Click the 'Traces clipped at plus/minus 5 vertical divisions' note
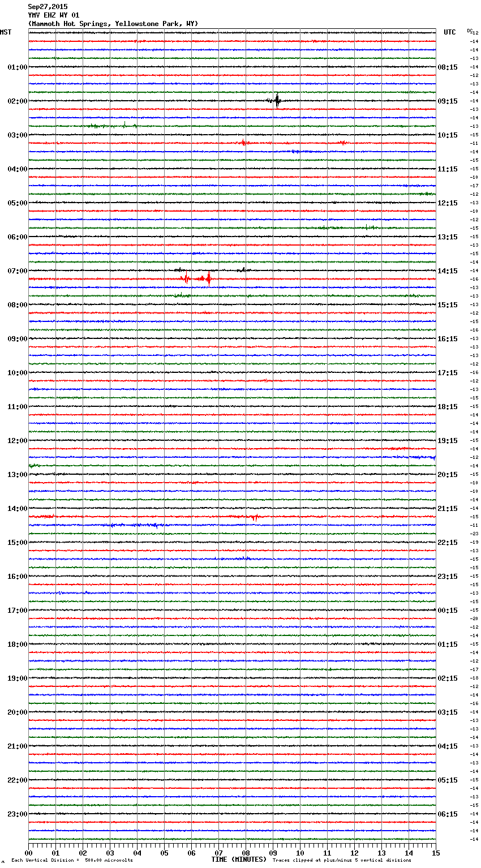Viewport: 481px width, 868px height. [342, 861]
